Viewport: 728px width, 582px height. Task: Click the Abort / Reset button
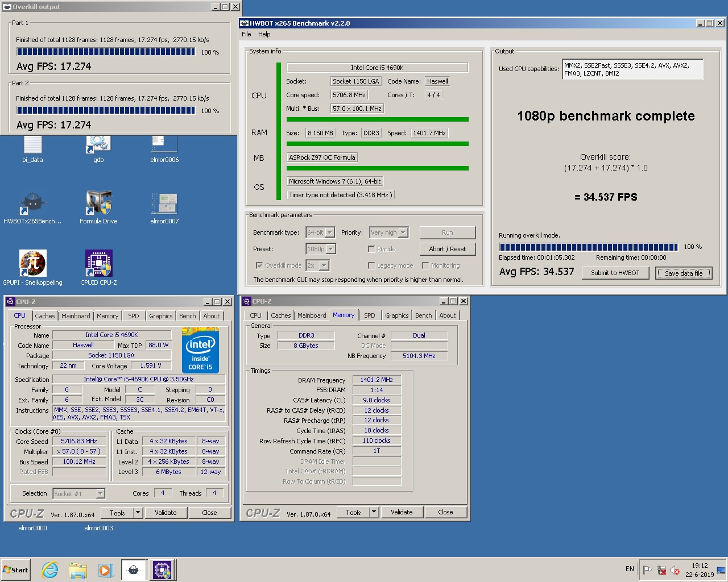coord(448,249)
